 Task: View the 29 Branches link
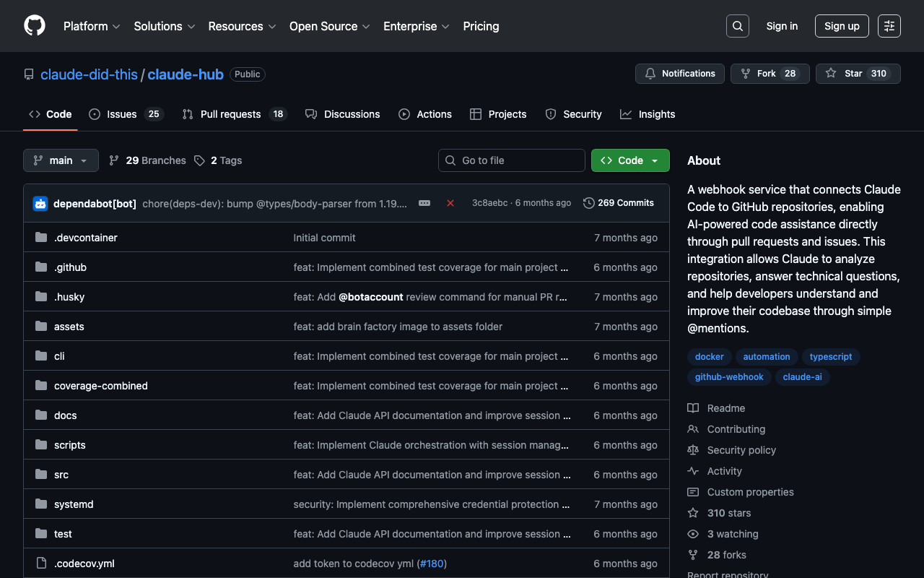coord(148,160)
